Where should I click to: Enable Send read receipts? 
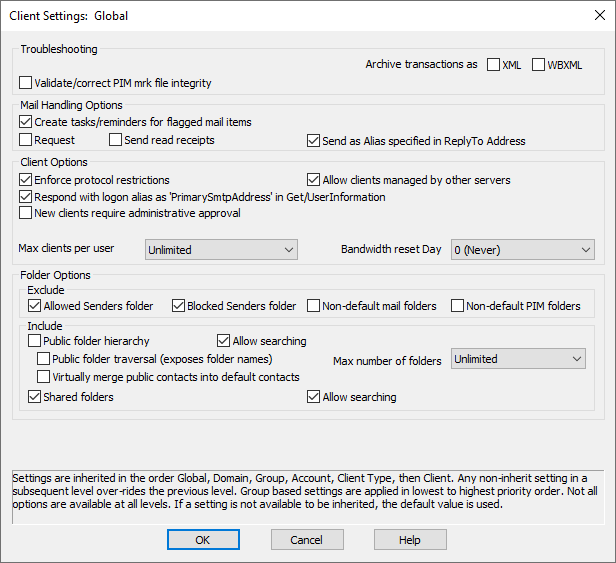(116, 140)
